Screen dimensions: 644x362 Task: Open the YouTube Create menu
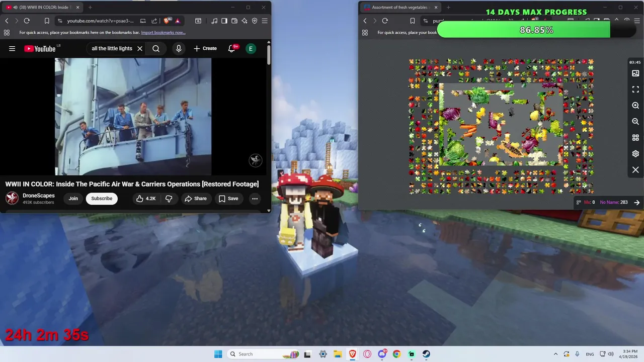point(205,49)
